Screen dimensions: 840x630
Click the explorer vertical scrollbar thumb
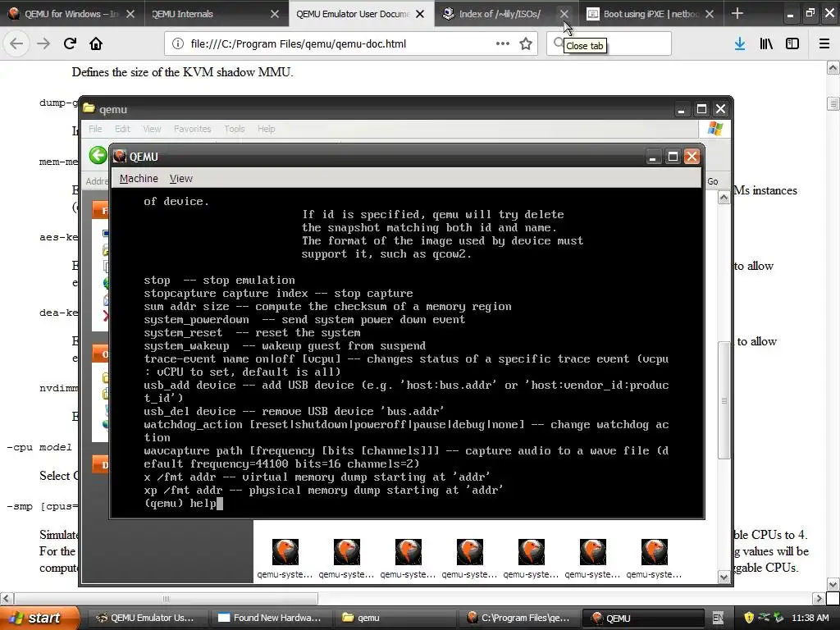[724, 400]
